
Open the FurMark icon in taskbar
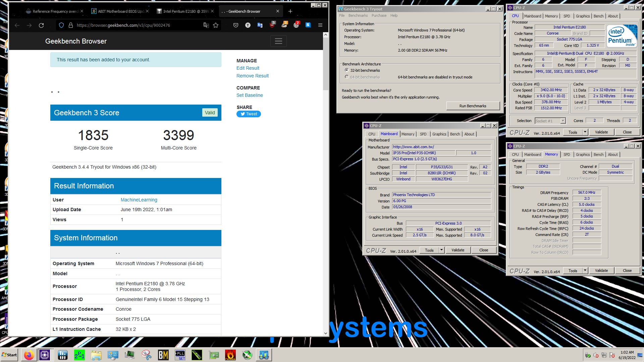pyautogui.click(x=230, y=355)
